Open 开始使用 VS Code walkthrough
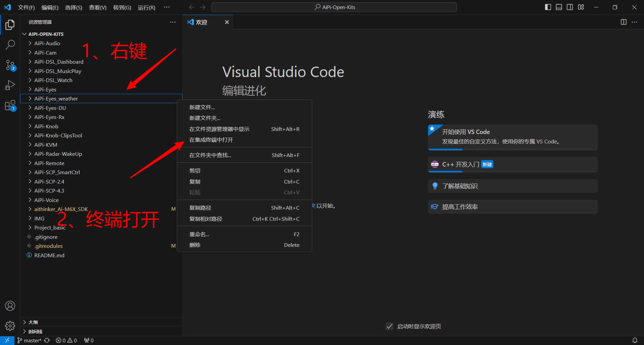Viewport: 644px width, 345px height. [x=513, y=137]
